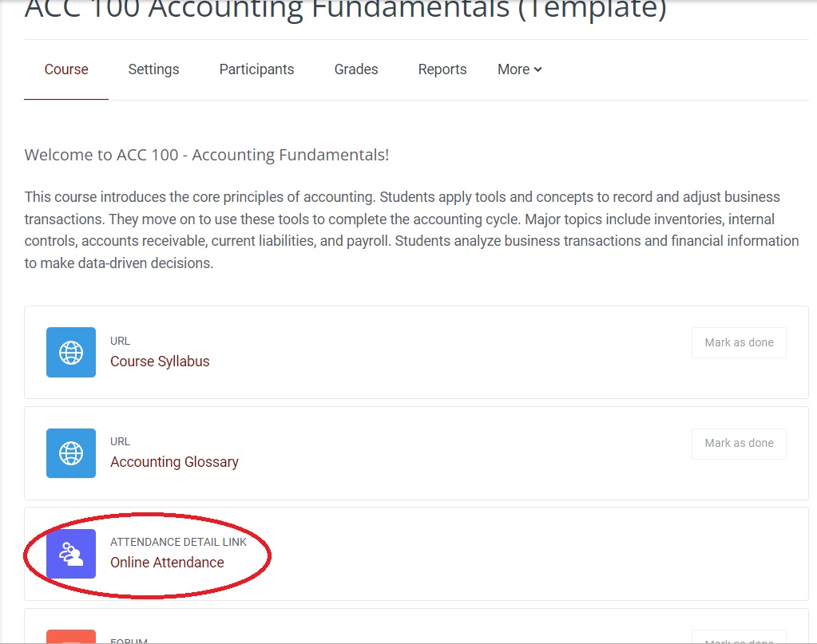Open the Course Syllabus link

point(160,362)
